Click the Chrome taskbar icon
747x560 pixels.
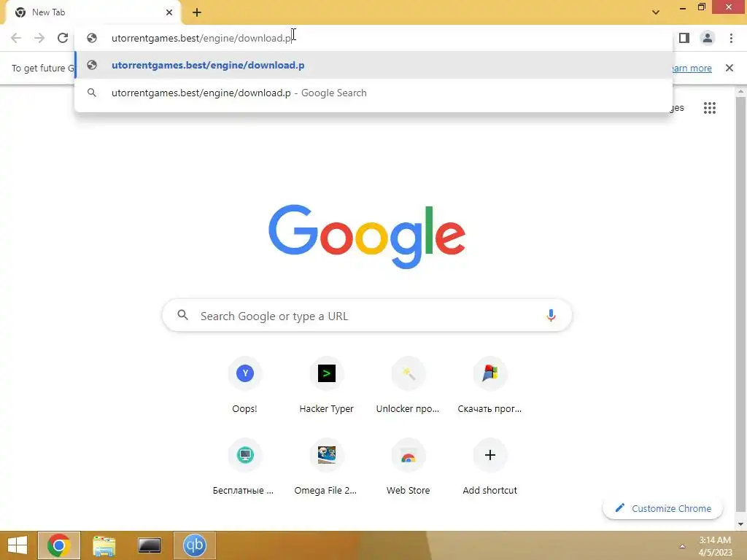point(59,545)
